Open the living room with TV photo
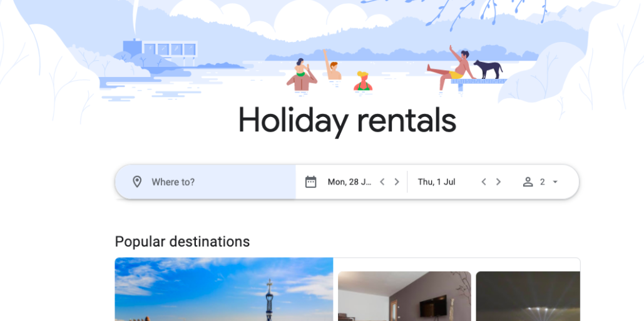644x321 pixels. click(x=404, y=297)
